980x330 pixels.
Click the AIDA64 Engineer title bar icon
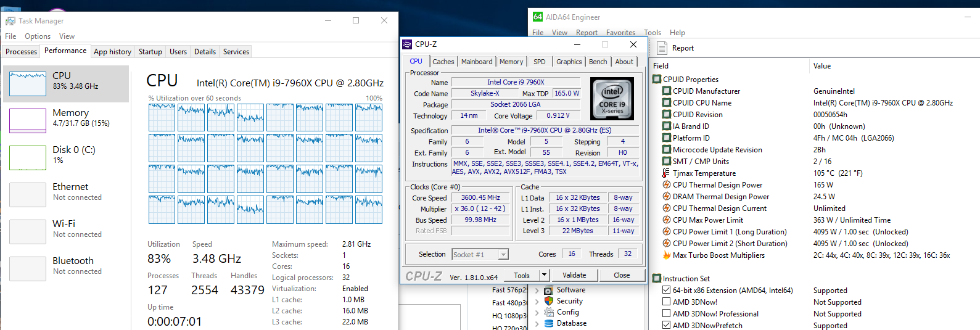537,17
